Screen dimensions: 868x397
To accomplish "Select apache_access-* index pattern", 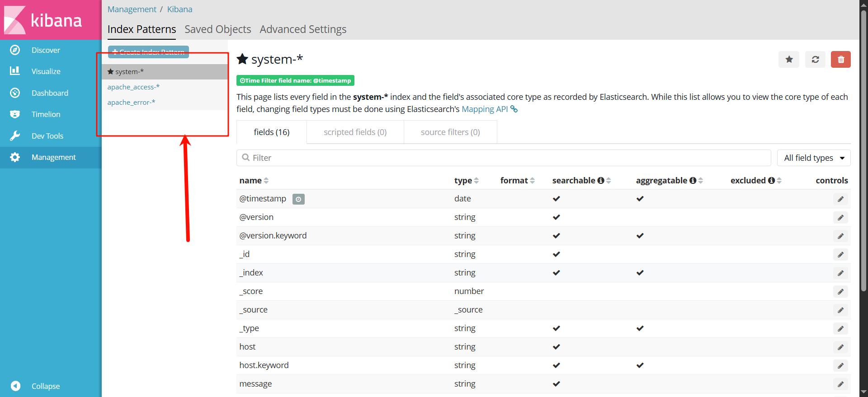I will pos(133,87).
